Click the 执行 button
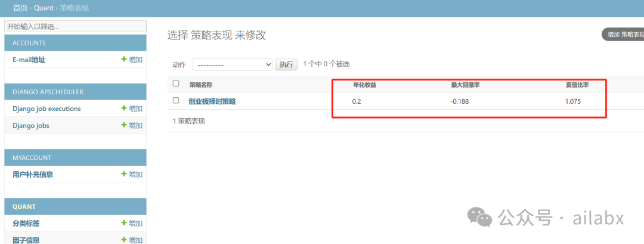This screenshot has height=244, width=644. pos(286,64)
